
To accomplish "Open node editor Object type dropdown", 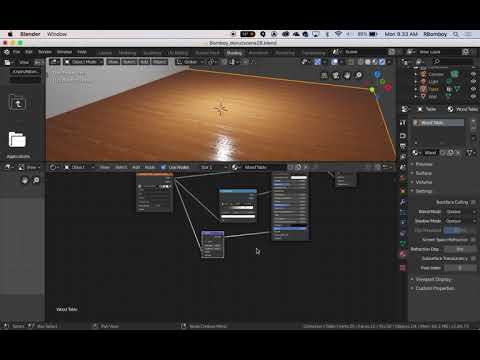I will click(79, 167).
